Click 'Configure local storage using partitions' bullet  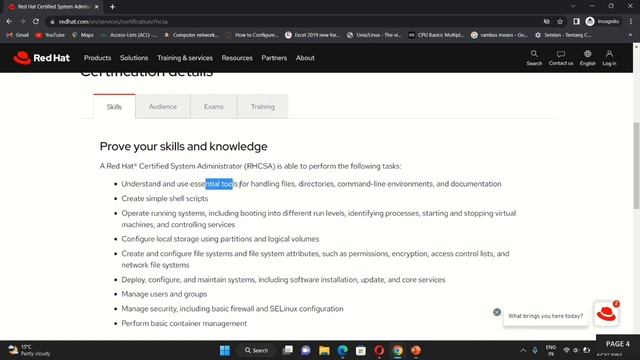pos(220,239)
